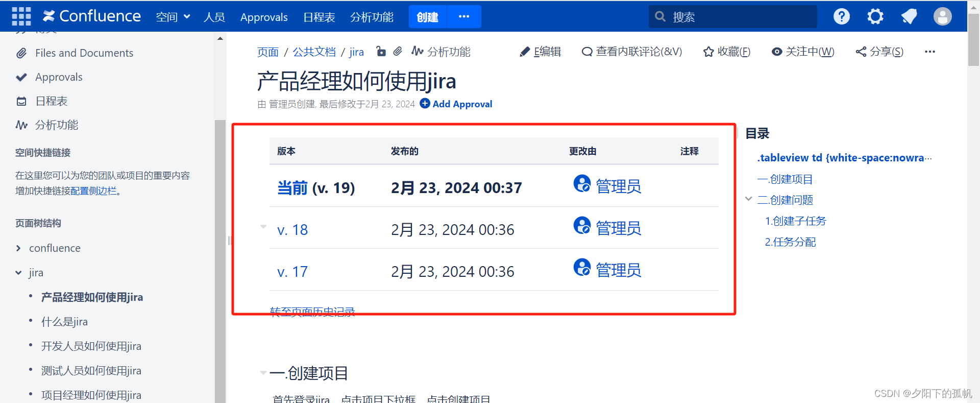The image size is (980, 403).
Task: Click 管理员 name in v. 19 row
Action: [618, 186]
